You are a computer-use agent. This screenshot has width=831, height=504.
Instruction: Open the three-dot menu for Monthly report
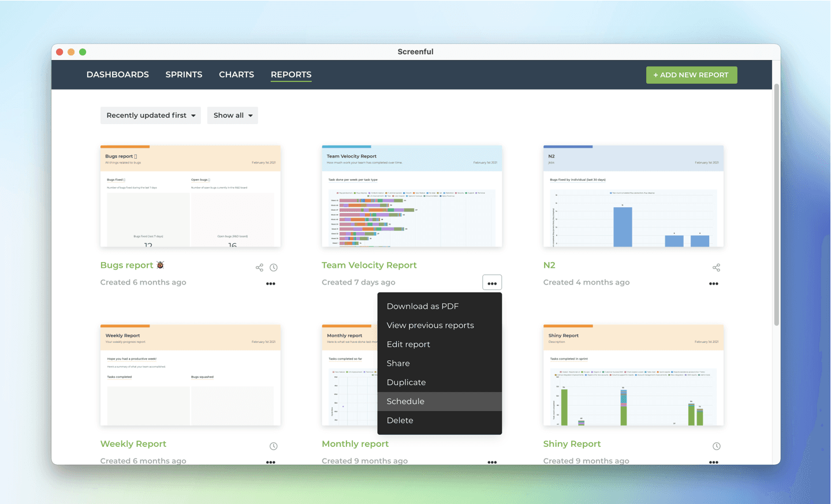(x=492, y=462)
